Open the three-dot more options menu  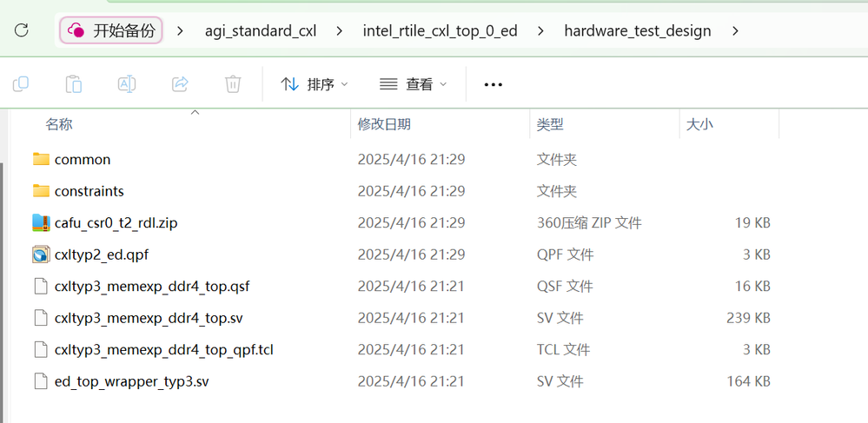494,84
